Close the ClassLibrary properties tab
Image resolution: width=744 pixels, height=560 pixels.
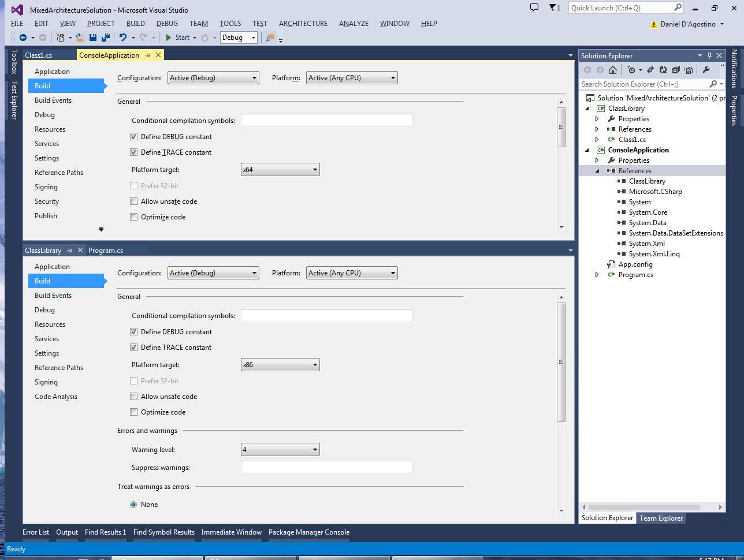pos(80,251)
